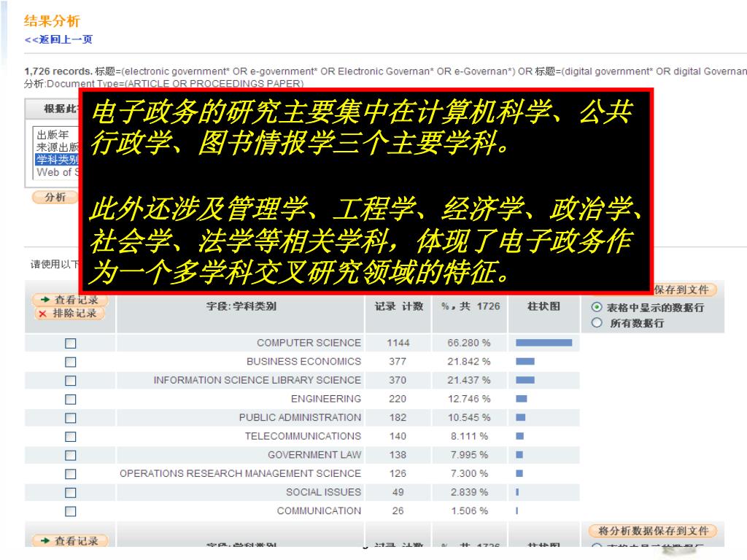Enable TELECOMMUNICATIONS row checkbox
This screenshot has height=560, width=747.
tap(71, 437)
